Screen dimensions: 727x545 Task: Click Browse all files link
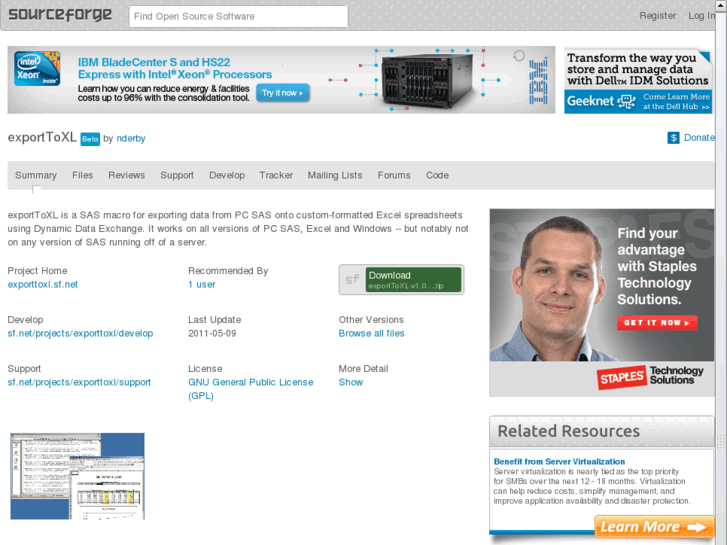[371, 333]
